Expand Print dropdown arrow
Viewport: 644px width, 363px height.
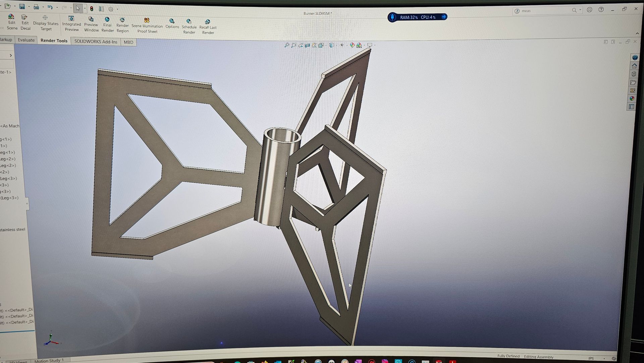43,7
